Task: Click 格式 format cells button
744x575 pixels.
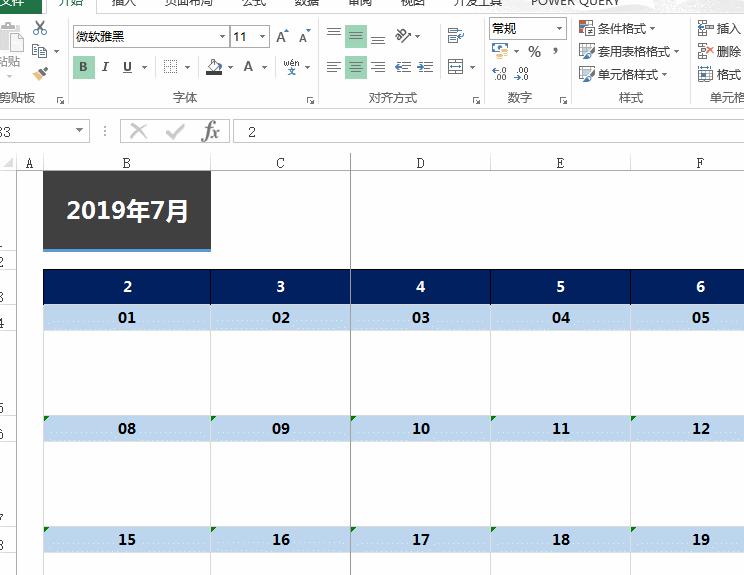Action: pyautogui.click(x=719, y=74)
